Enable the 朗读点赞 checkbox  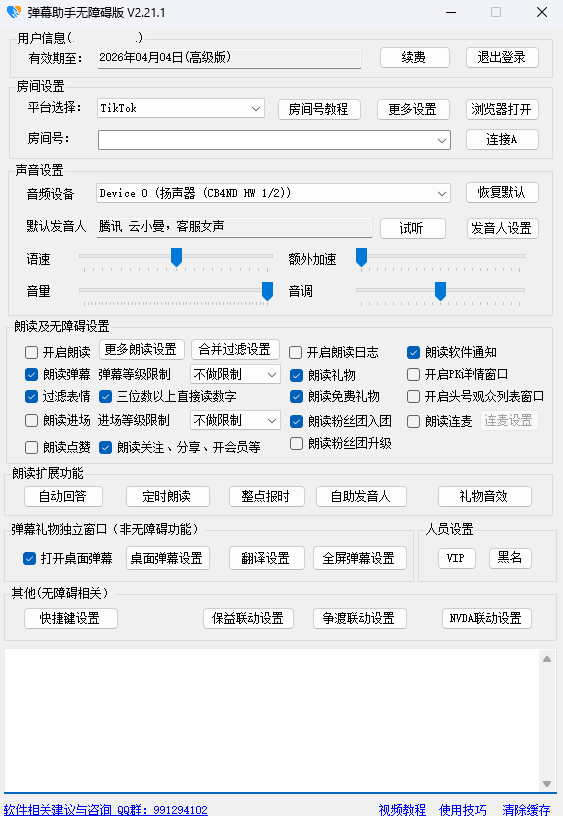coord(31,447)
